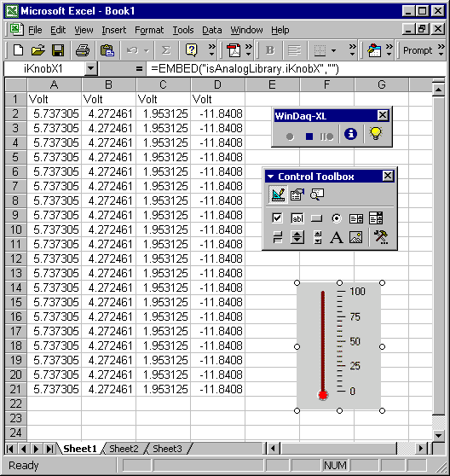Close the WinDaq-XL toolbar
The height and width of the screenshot is (476, 450).
pos(383,115)
